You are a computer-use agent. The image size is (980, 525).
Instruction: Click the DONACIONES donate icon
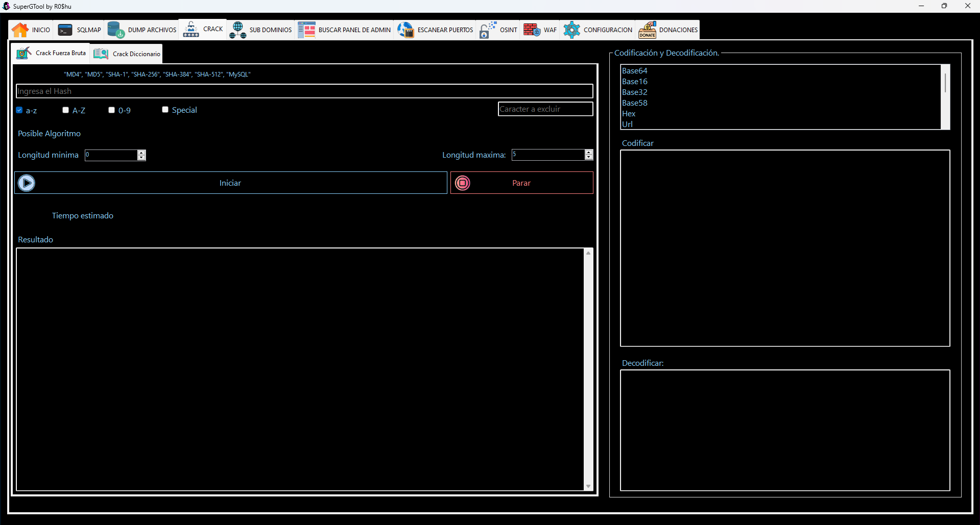tap(647, 30)
